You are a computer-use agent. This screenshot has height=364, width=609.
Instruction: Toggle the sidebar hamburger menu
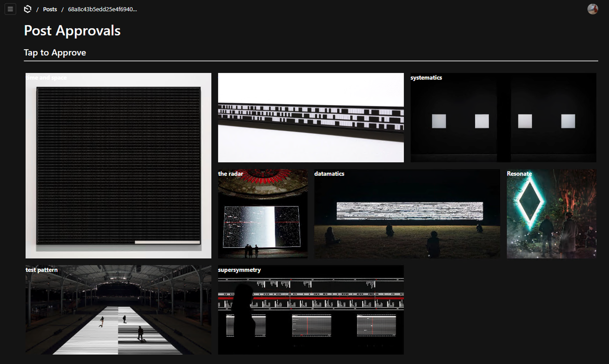point(10,9)
